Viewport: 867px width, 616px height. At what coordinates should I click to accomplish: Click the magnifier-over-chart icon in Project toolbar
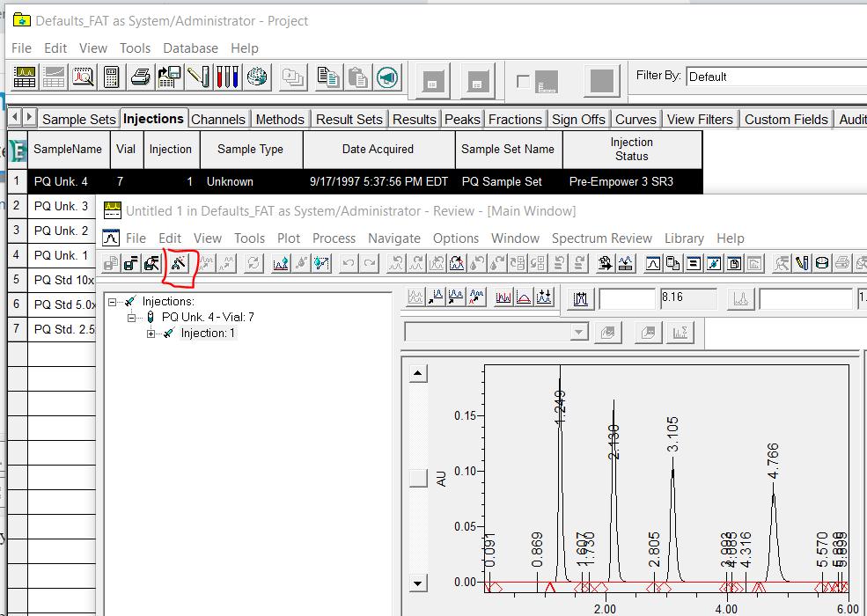click(x=84, y=77)
